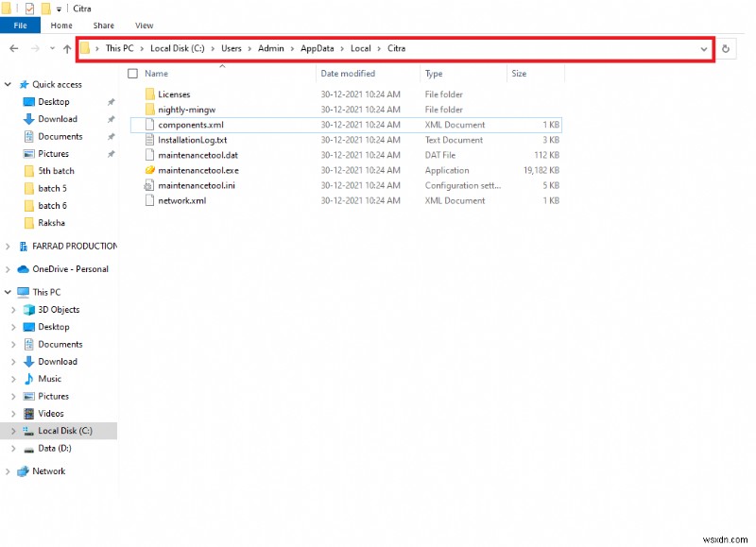The image size is (756, 547).
Task: Expand Data (D:) tree node
Action: click(x=13, y=448)
